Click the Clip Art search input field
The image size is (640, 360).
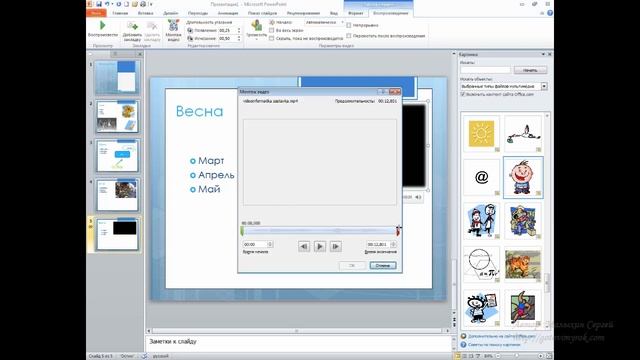pyautogui.click(x=485, y=70)
